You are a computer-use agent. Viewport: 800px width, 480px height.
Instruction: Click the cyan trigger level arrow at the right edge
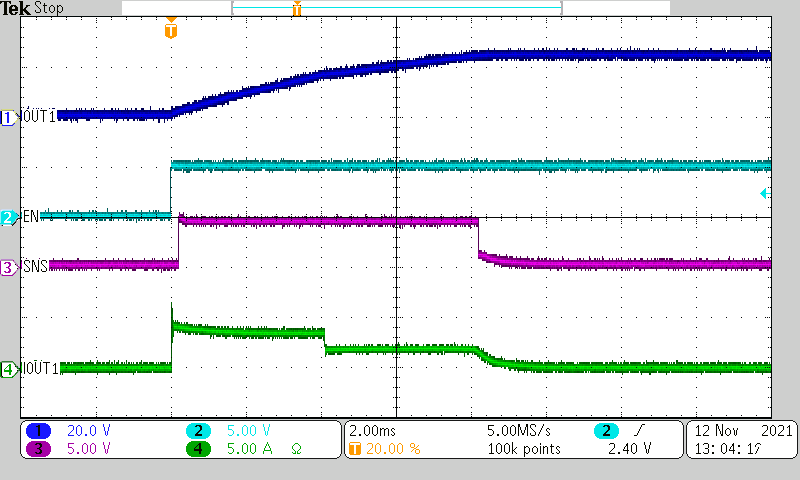click(x=764, y=193)
